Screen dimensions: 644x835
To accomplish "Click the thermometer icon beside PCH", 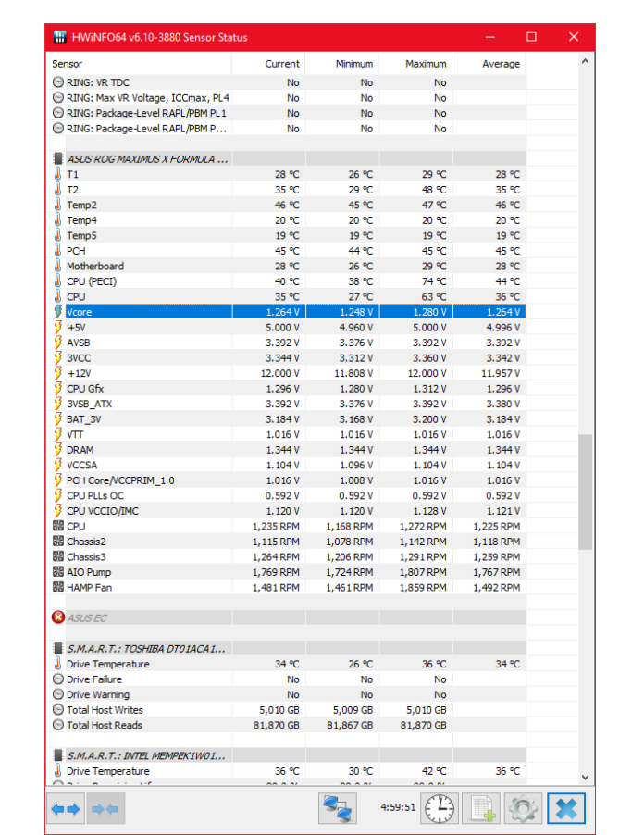I will click(58, 250).
